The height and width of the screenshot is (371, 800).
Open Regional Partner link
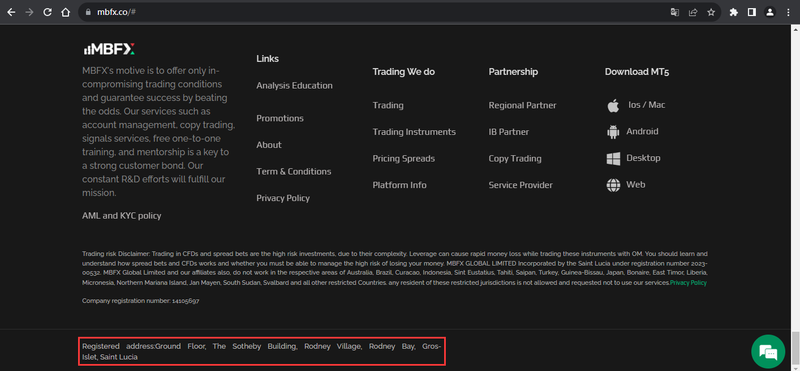pos(522,105)
